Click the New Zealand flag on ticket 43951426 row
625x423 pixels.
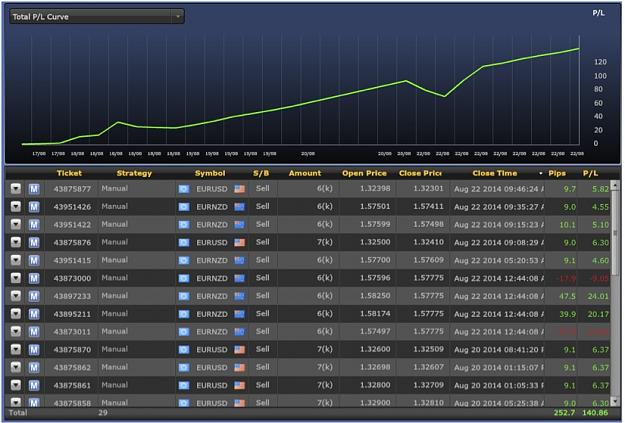tap(239, 207)
